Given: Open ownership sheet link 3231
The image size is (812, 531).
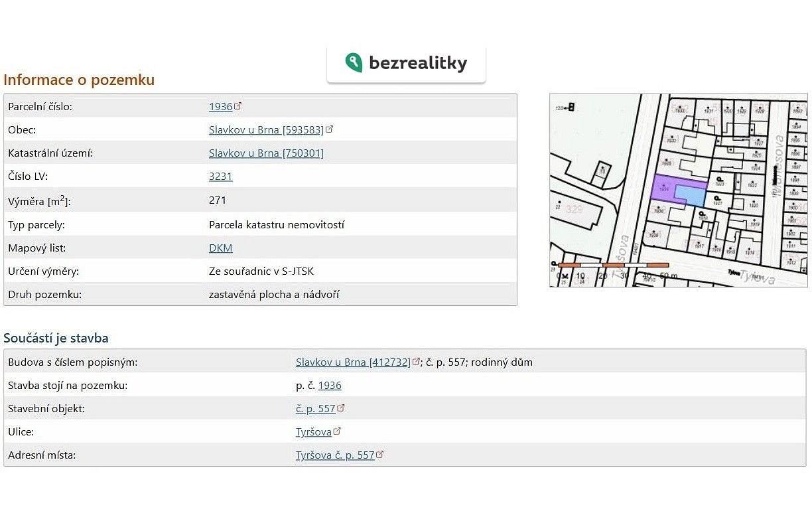Looking at the screenshot, I should (221, 177).
